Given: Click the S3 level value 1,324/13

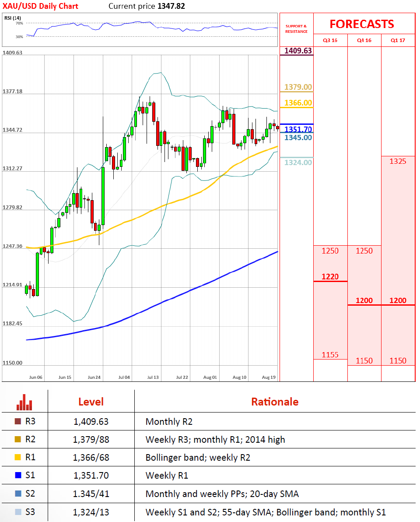Looking at the screenshot, I should click(91, 512).
